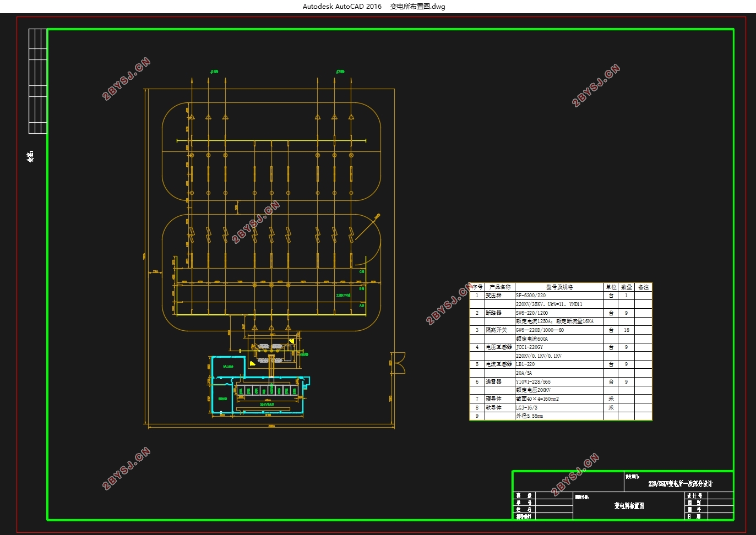
Task: Click serial number 7 in the table
Action: 477,399
